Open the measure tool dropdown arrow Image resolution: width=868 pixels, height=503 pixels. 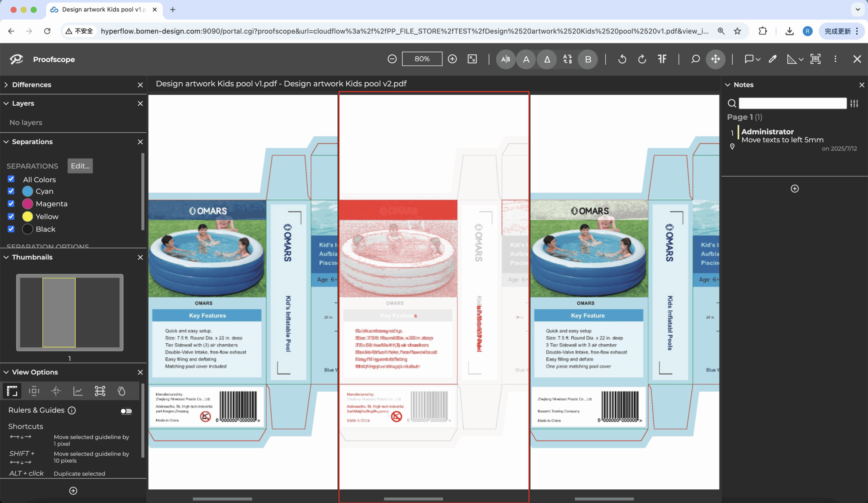click(801, 60)
